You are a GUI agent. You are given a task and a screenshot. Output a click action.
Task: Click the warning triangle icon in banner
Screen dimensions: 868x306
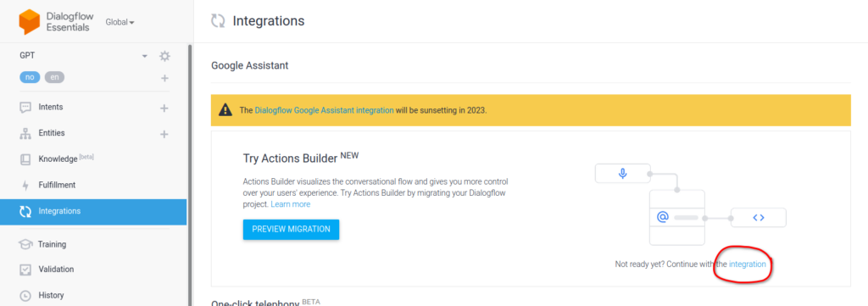[x=225, y=110]
